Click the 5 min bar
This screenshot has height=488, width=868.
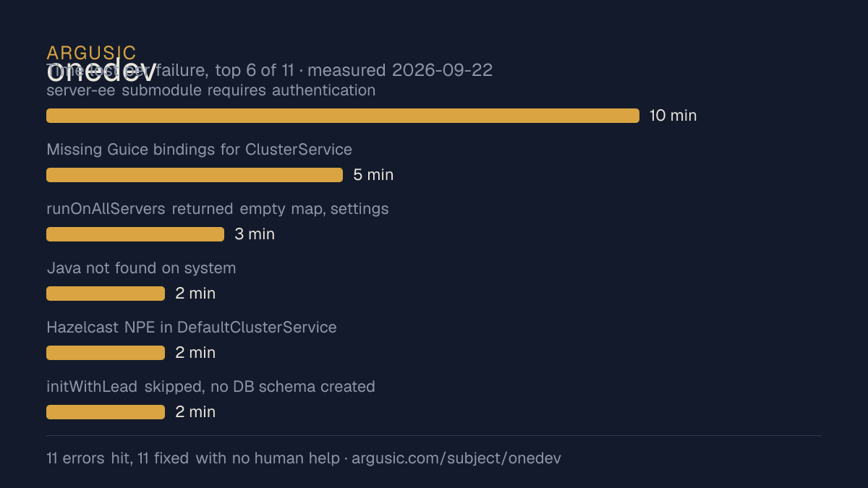point(195,175)
